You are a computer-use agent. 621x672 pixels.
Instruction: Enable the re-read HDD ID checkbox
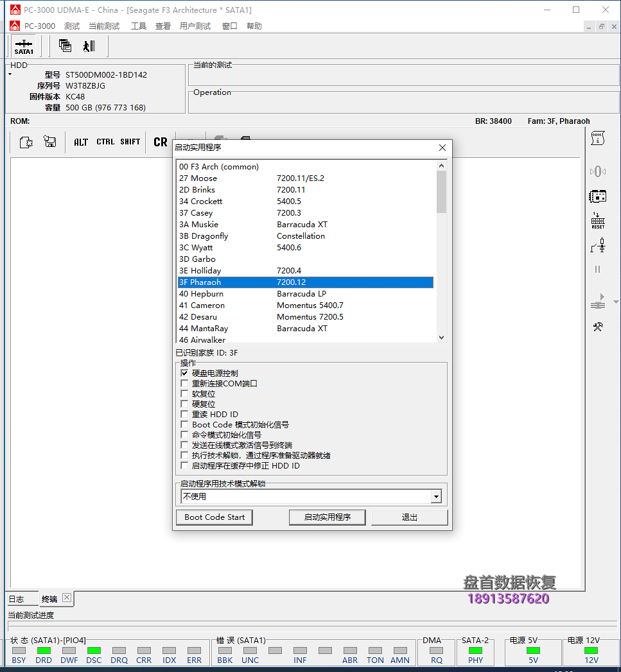pos(184,414)
